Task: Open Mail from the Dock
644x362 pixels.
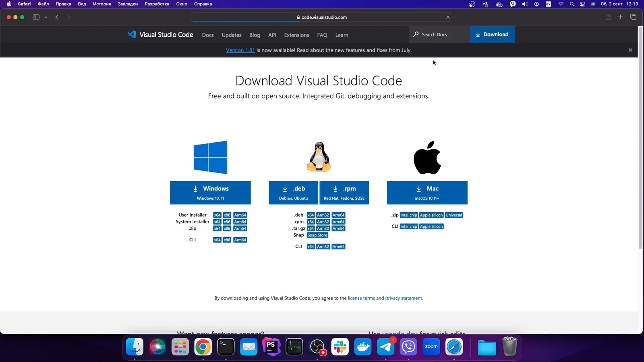Action: (248, 347)
